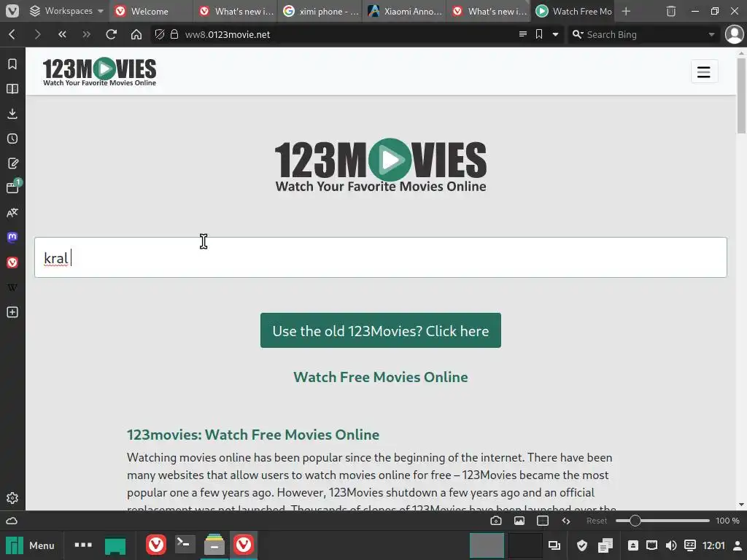Switch to the Xiaomi Anno tab
The image size is (747, 560).
pos(404,11)
